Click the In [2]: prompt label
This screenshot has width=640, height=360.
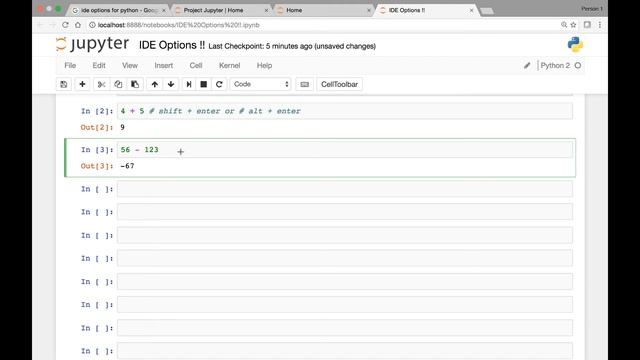point(97,111)
